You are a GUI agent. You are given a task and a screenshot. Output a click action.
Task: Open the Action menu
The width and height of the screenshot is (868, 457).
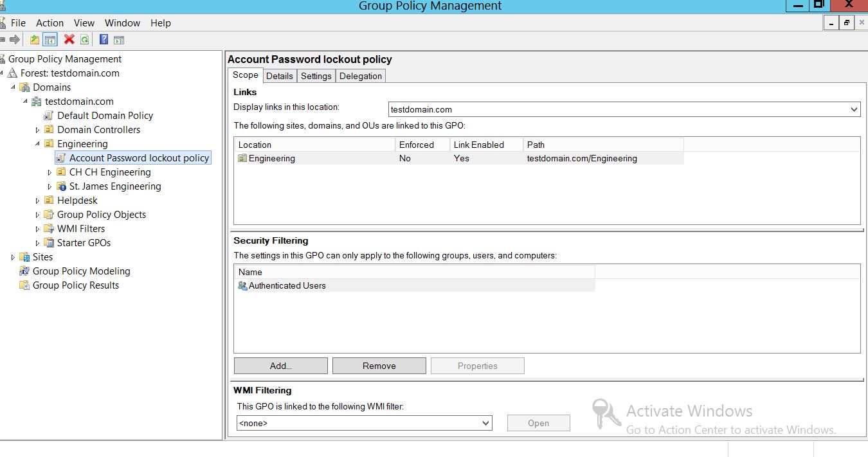[50, 23]
